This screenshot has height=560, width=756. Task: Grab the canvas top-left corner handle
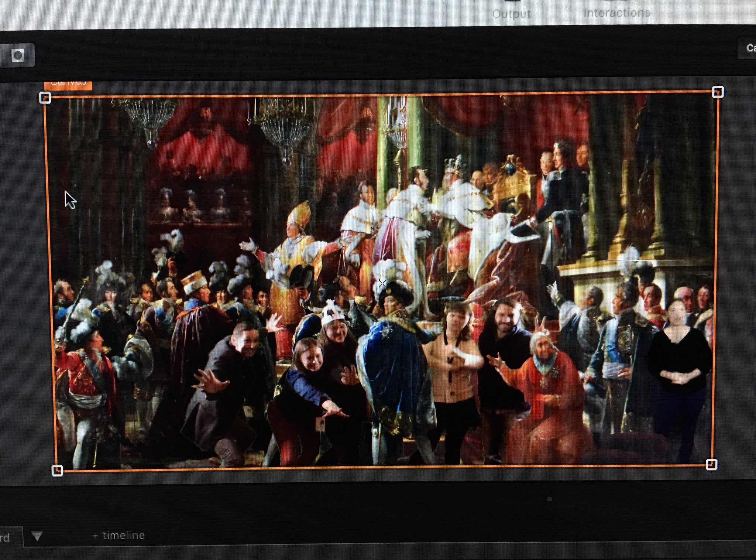(45, 98)
